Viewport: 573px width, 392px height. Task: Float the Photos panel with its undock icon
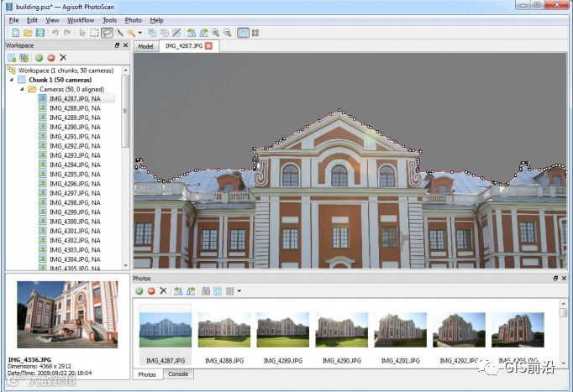point(555,278)
